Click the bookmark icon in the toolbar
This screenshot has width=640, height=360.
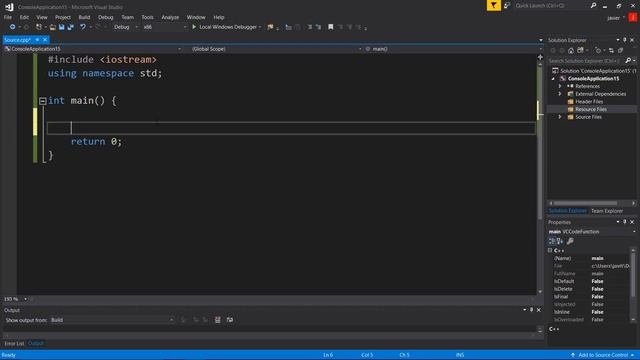pyautogui.click(x=331, y=27)
